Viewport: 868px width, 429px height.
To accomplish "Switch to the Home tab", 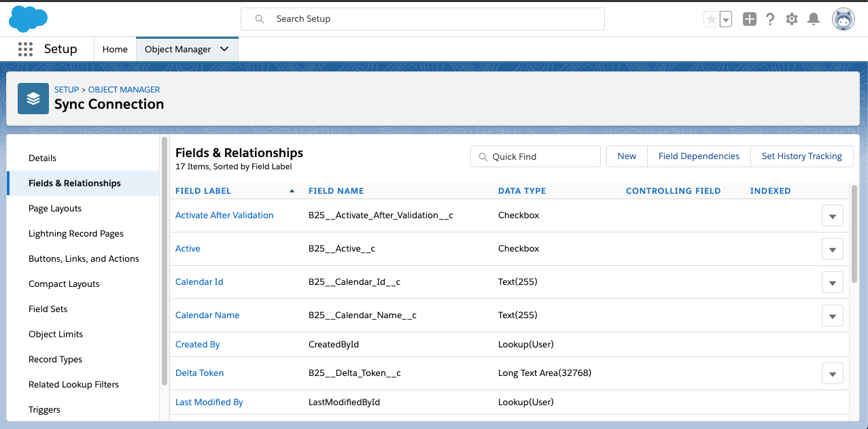I will (115, 49).
